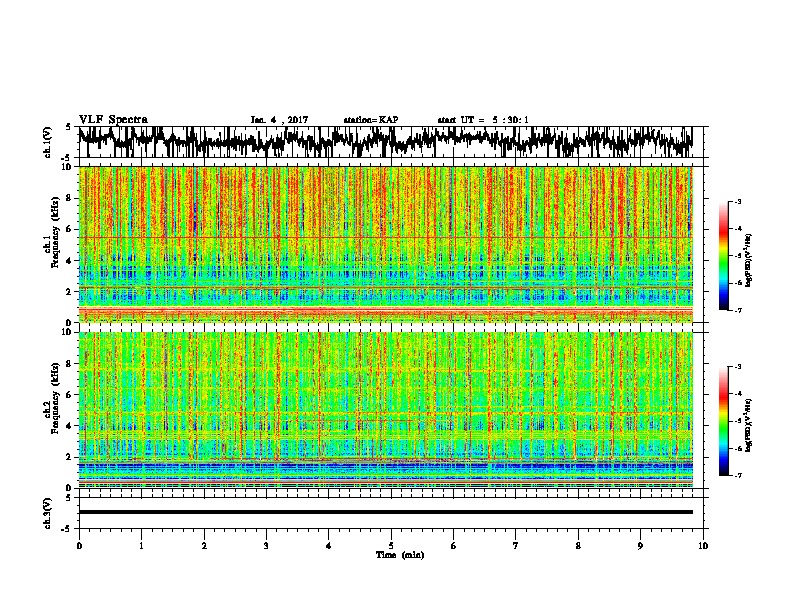Click the "3" tick on the time axis
The image size is (792, 612).
[x=267, y=546]
